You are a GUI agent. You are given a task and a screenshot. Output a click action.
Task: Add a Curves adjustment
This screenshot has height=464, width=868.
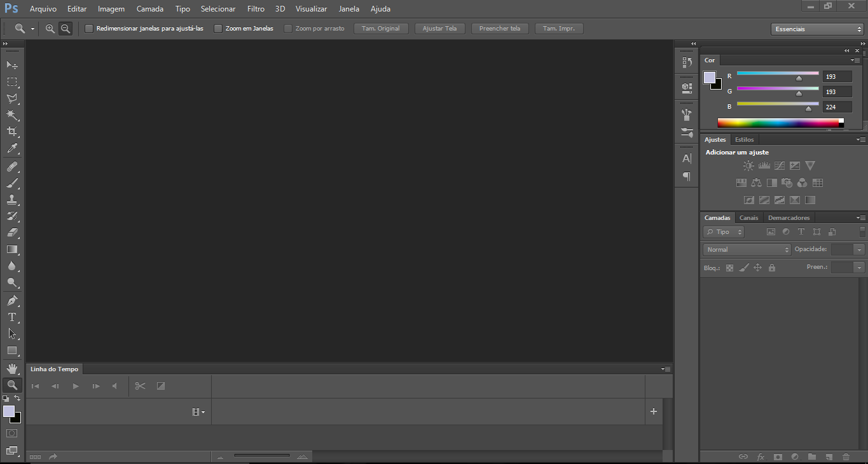point(780,165)
